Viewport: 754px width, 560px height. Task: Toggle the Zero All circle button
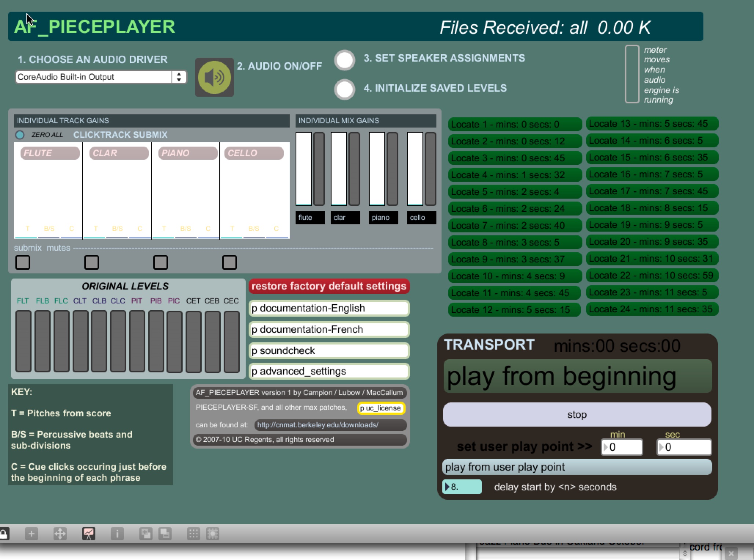tap(20, 135)
